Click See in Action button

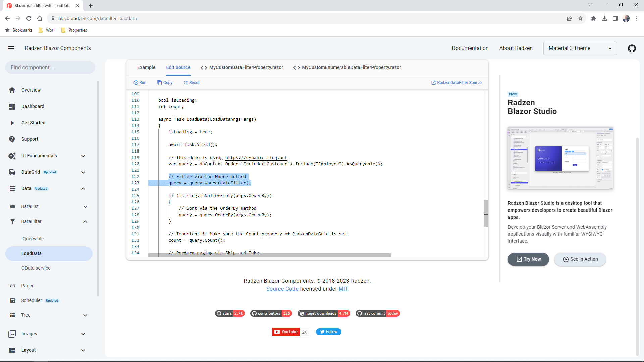point(580,259)
